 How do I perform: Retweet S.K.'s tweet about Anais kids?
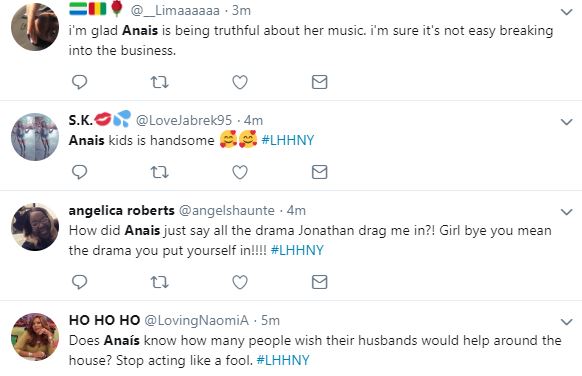point(160,172)
